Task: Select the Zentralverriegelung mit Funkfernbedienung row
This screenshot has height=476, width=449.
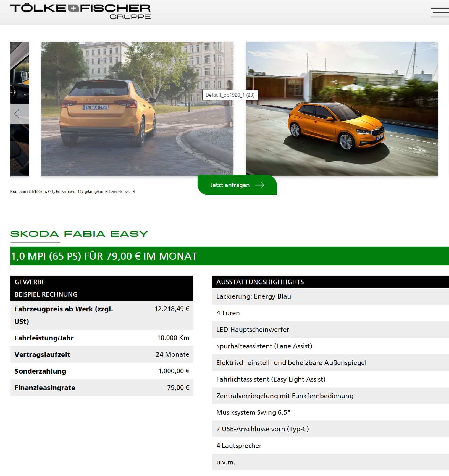Action: (330, 396)
